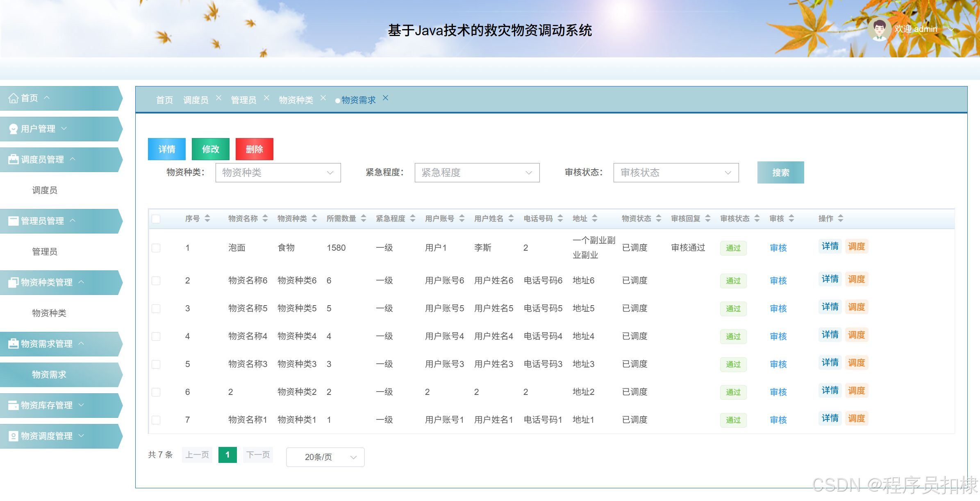Check the row checkbox for 泡面
This screenshot has height=501, width=980.
(156, 248)
